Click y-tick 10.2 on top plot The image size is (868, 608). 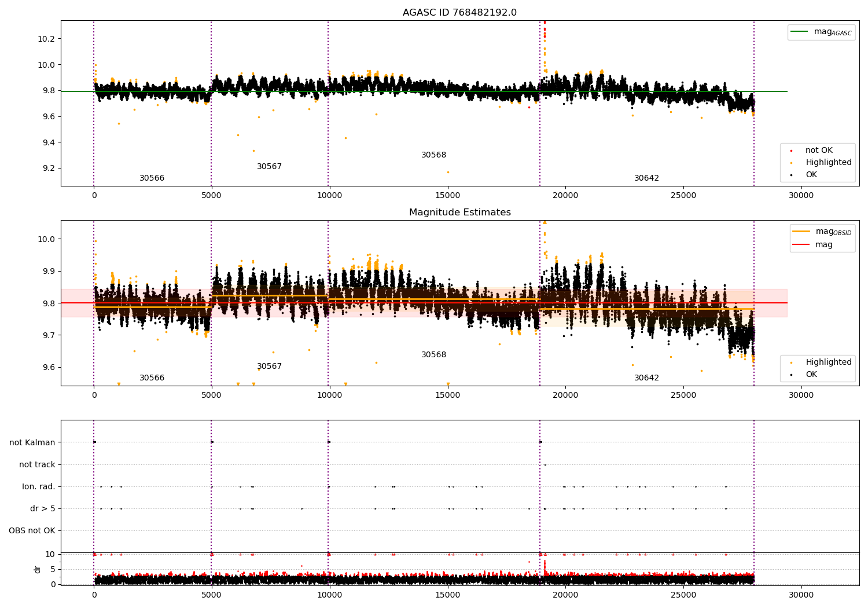[x=46, y=39]
